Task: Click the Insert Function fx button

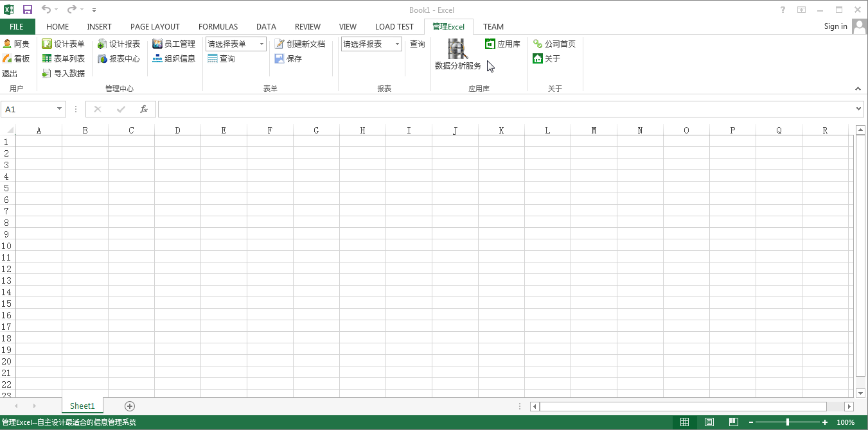Action: point(144,109)
